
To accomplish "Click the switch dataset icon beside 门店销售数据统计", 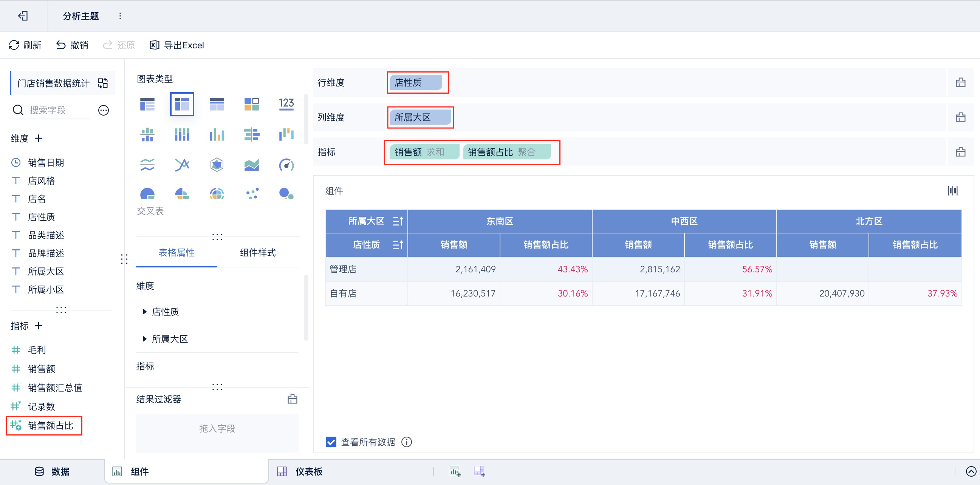I will click(103, 83).
